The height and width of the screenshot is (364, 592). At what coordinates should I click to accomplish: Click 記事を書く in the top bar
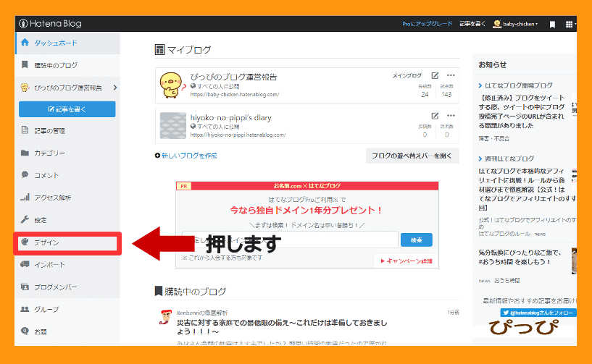tap(472, 24)
